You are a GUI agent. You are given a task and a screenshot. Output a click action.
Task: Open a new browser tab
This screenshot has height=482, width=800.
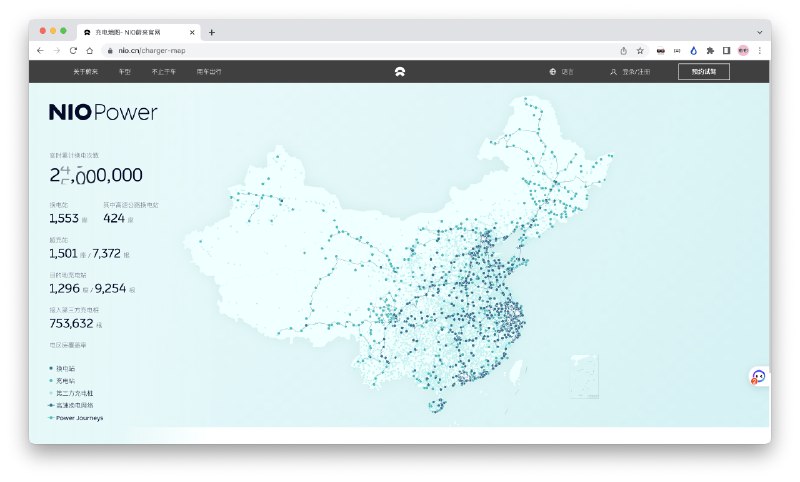click(x=212, y=32)
